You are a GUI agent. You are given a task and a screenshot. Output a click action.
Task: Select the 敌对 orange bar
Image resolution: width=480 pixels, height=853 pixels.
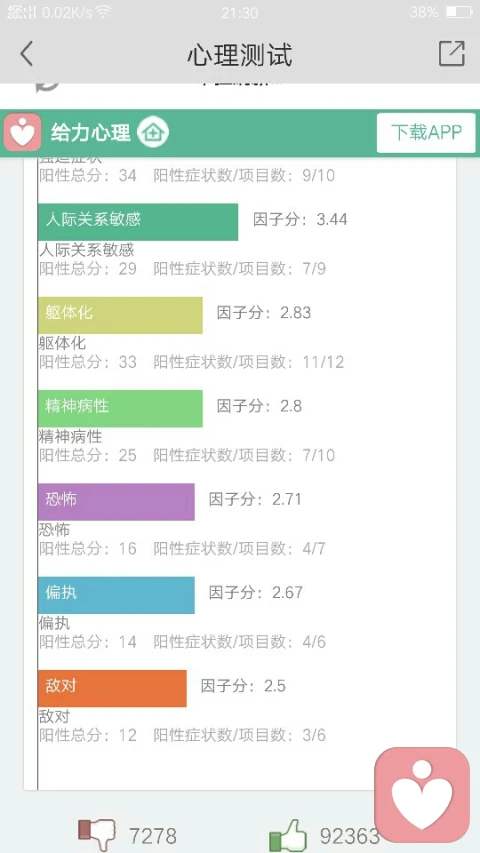[x=112, y=688]
